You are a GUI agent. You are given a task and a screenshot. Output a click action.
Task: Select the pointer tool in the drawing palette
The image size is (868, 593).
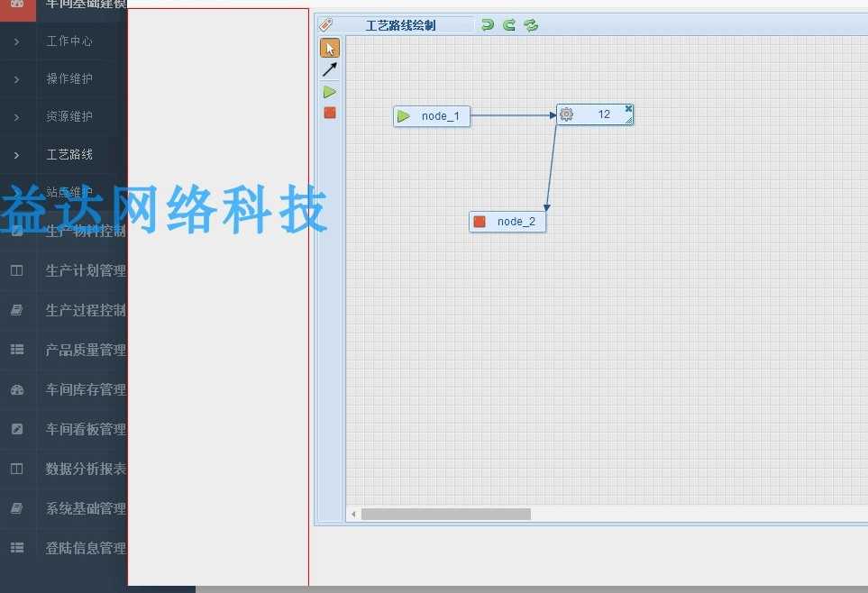(x=329, y=48)
